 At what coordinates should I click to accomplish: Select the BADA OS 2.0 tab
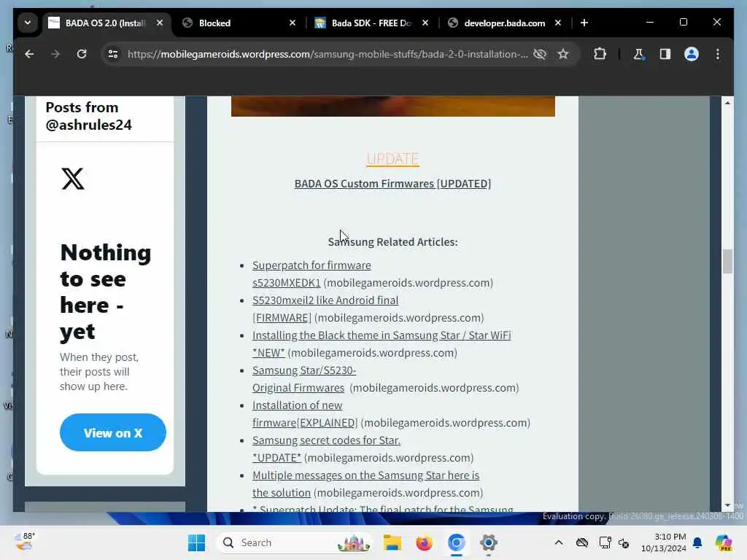[x=106, y=23]
